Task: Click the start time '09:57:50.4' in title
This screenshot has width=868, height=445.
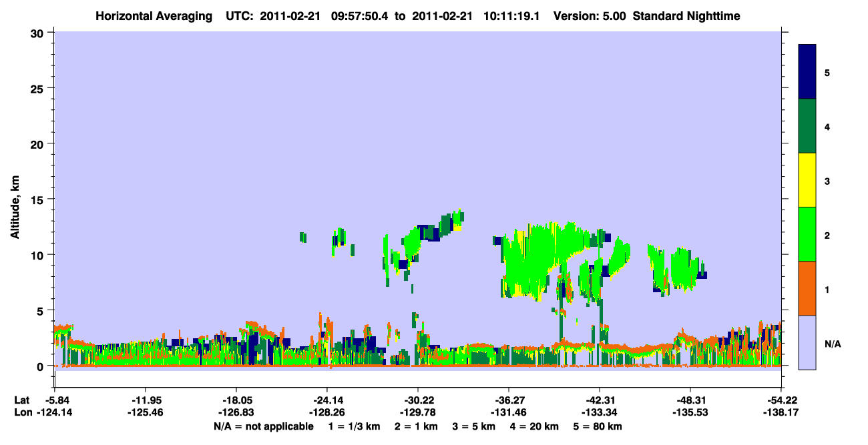Action: click(x=360, y=15)
